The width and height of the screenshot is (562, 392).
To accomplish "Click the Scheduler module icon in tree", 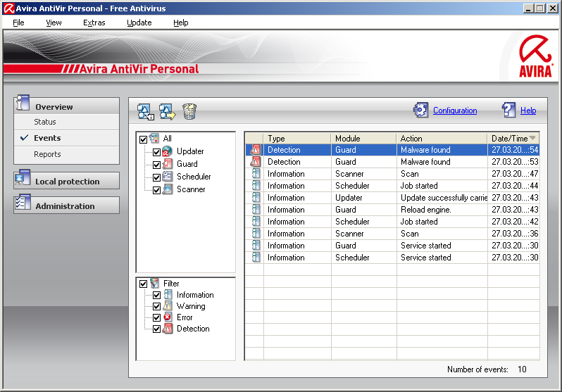I will 168,176.
